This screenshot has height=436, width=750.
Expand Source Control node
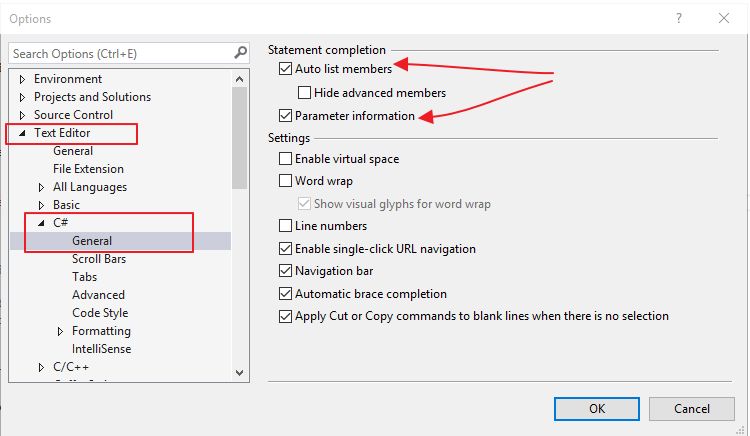point(22,115)
